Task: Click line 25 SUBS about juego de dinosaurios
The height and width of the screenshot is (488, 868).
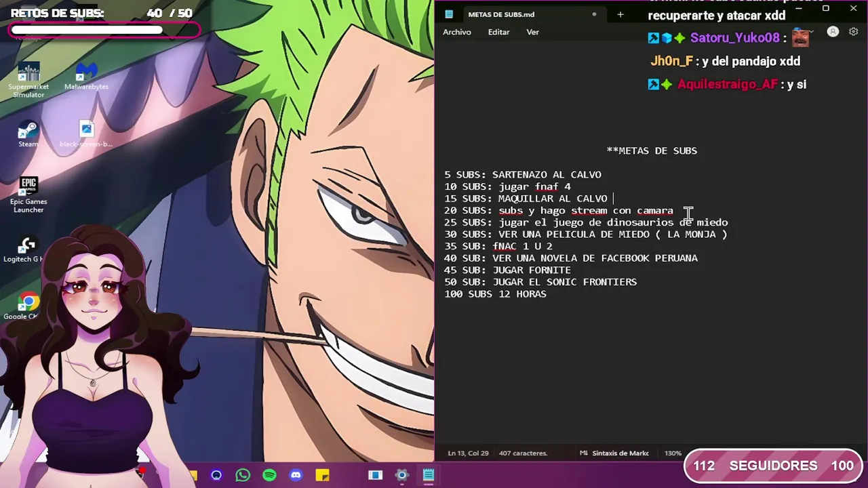Action: [586, 222]
